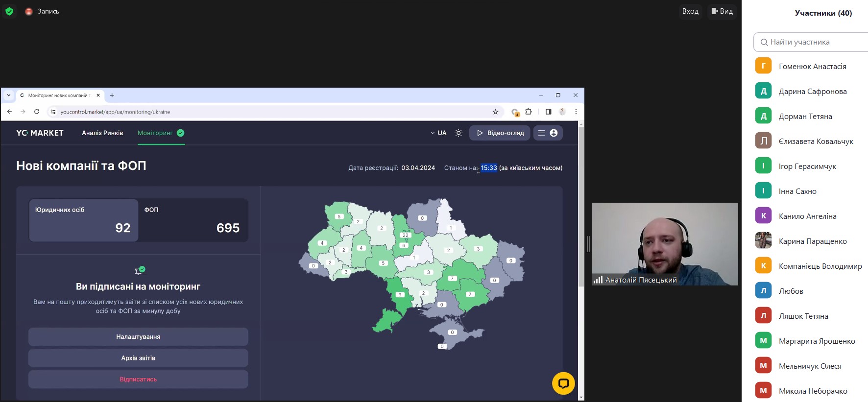Click Мельничук Олеся's avatar
This screenshot has height=402, width=868.
(x=763, y=365)
